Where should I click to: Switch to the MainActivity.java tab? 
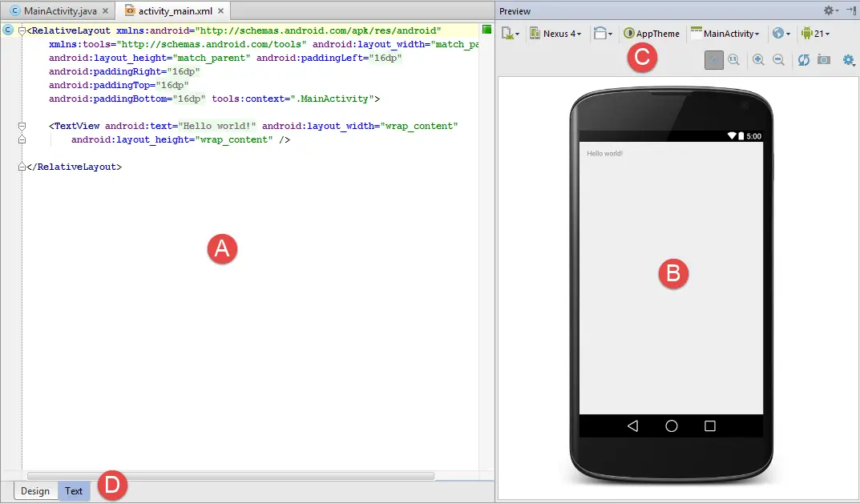point(54,11)
